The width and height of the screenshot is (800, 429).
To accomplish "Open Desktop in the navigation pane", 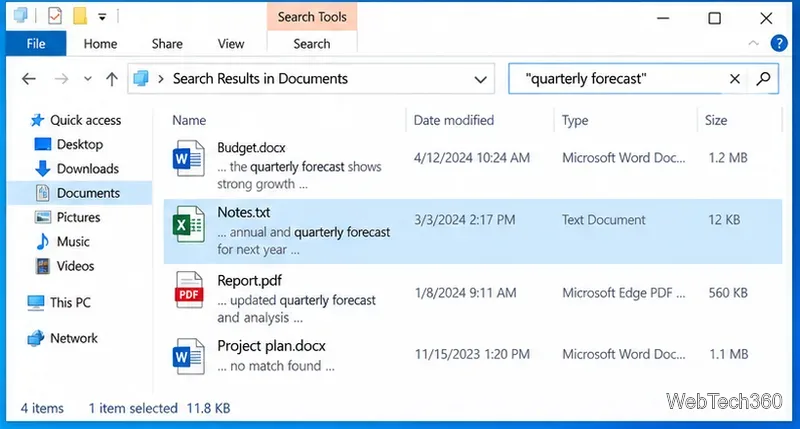I will (x=68, y=144).
